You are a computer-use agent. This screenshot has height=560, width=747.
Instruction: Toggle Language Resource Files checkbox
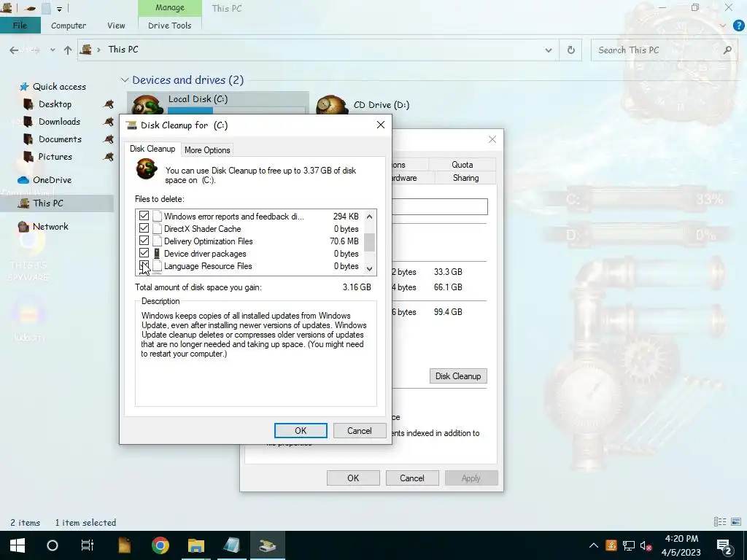coord(144,265)
